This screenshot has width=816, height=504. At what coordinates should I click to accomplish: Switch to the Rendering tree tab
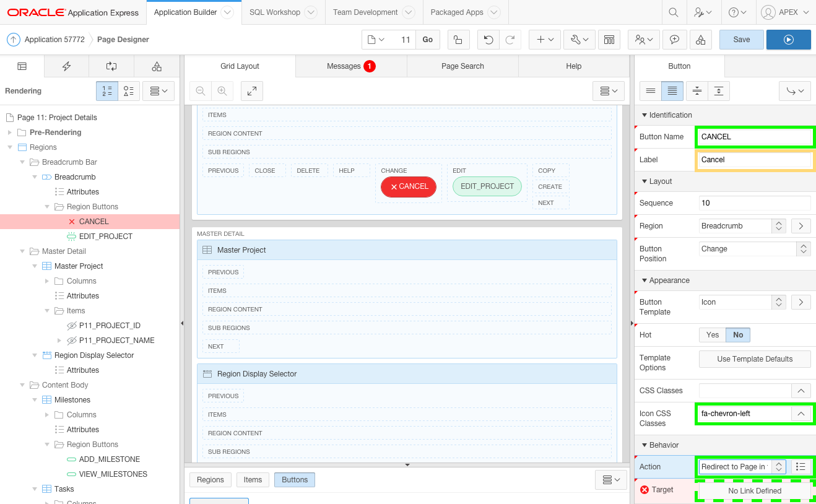pyautogui.click(x=22, y=66)
